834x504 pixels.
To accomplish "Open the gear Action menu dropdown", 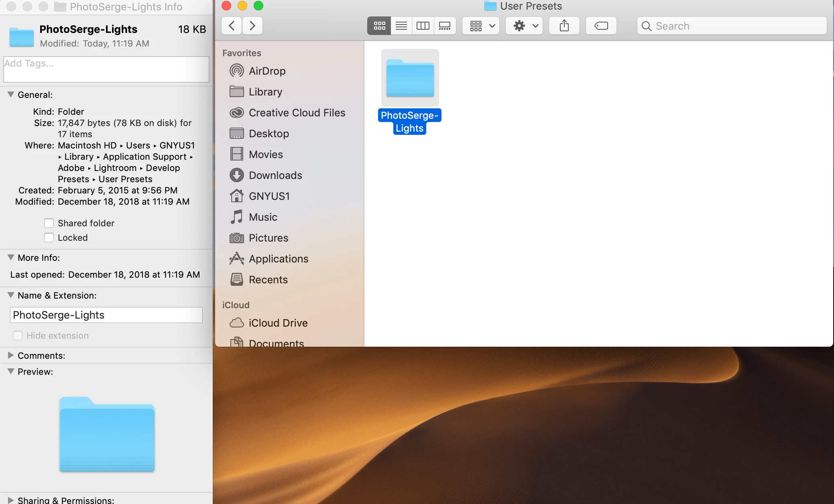I will click(x=524, y=26).
